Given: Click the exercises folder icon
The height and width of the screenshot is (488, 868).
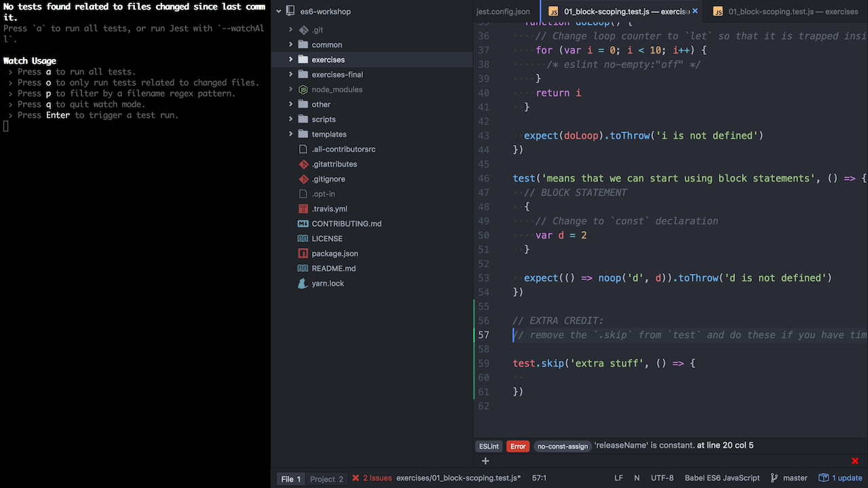Looking at the screenshot, I should click(x=303, y=60).
